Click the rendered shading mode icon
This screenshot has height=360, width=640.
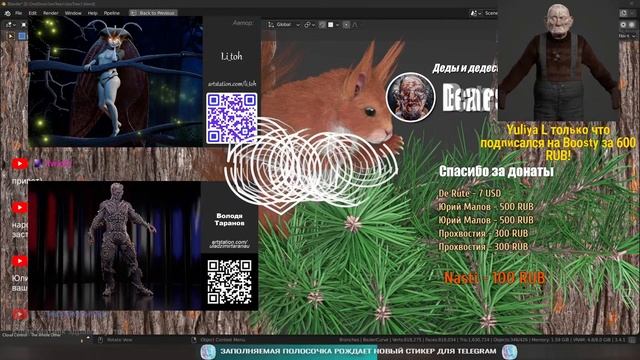[632, 25]
